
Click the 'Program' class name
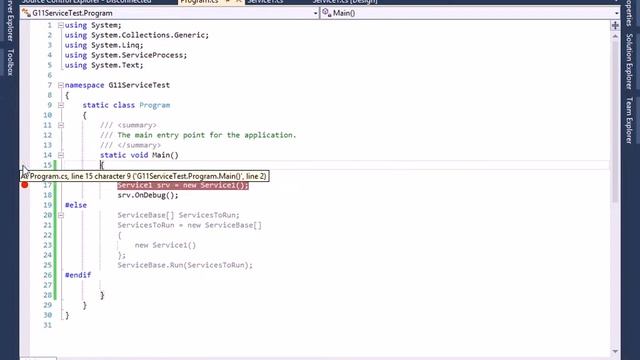155,105
